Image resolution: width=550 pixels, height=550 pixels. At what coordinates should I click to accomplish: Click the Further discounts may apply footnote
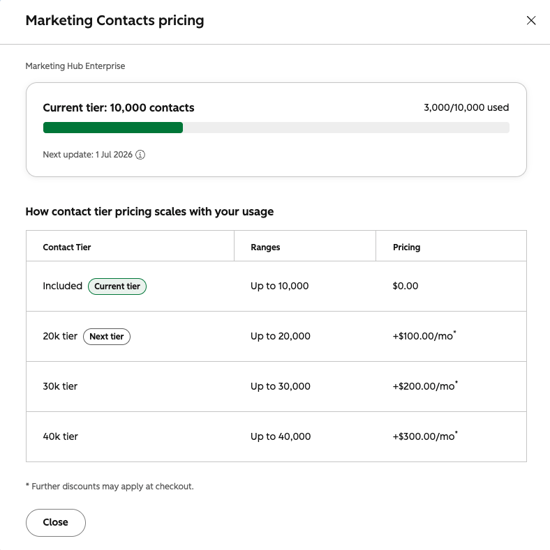coord(109,486)
